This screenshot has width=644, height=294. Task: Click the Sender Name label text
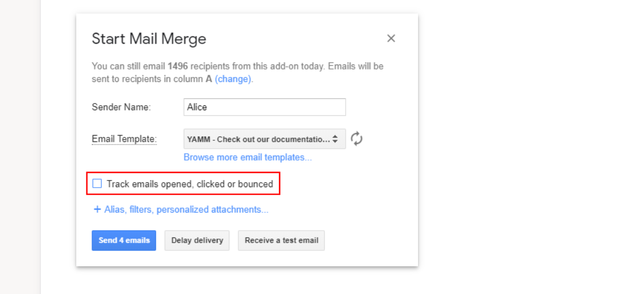tap(121, 107)
